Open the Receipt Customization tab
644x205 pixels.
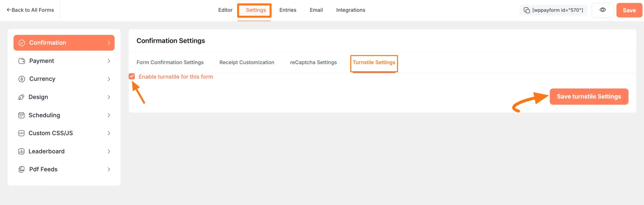[x=247, y=62]
